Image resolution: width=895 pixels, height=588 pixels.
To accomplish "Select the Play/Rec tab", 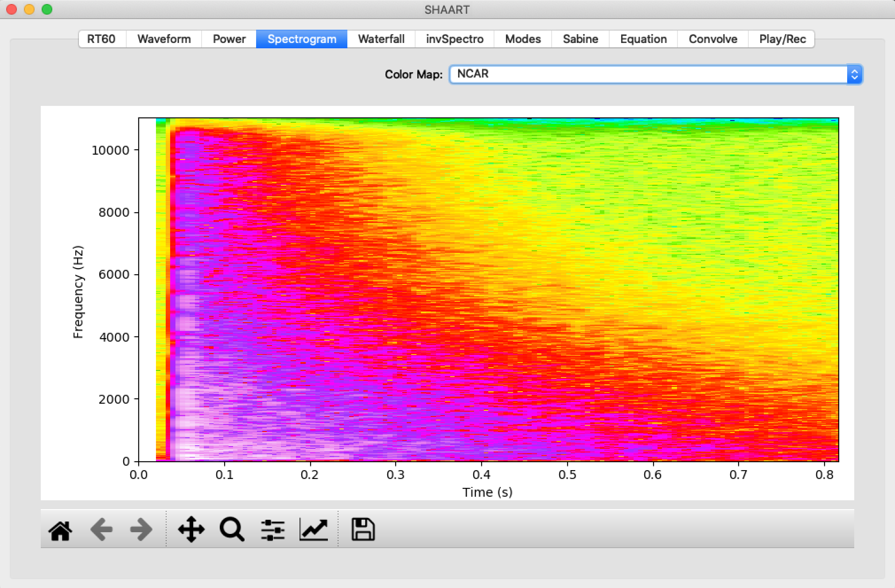I will (782, 39).
